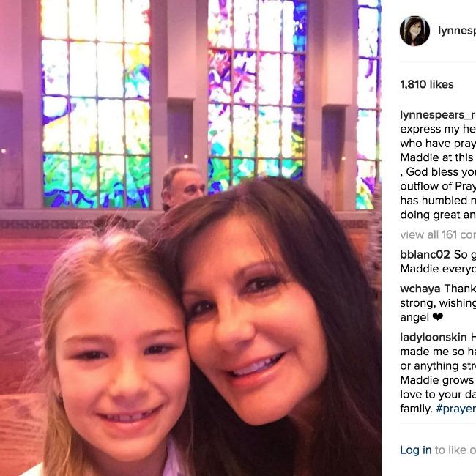
Task: Click the 'Maddie grows' line in ladyloonskin's comment
Action: tap(437, 380)
